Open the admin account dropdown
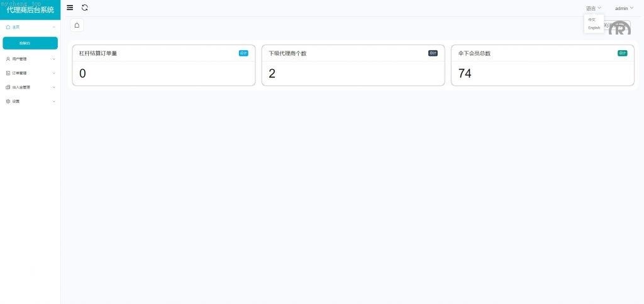Image resolution: width=644 pixels, height=304 pixels. pyautogui.click(x=623, y=8)
